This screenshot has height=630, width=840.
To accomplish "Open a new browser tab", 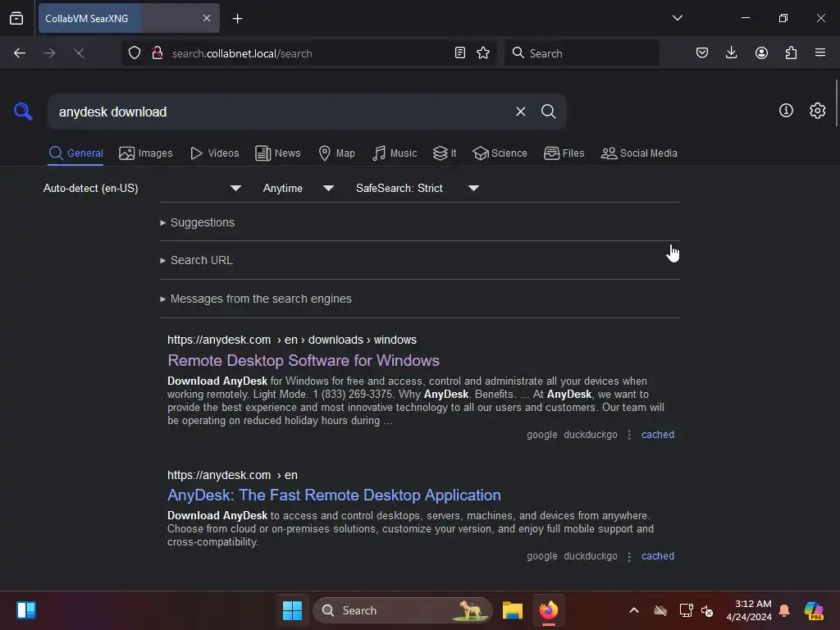I will [x=237, y=19].
